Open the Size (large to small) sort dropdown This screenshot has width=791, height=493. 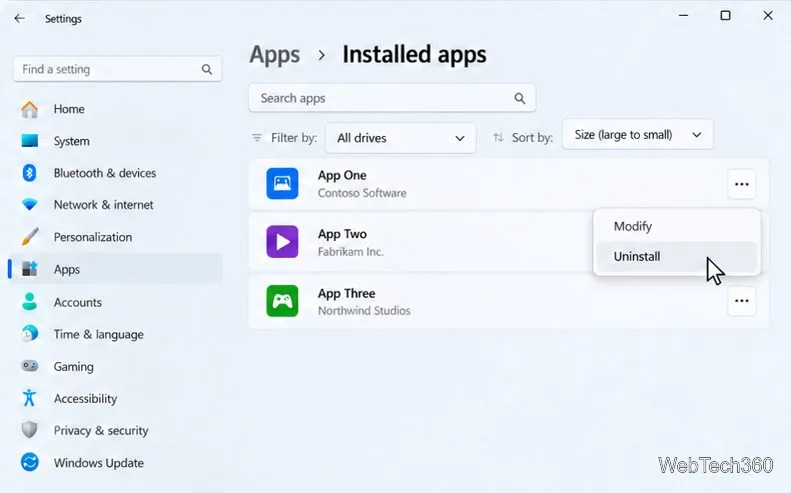(x=638, y=135)
